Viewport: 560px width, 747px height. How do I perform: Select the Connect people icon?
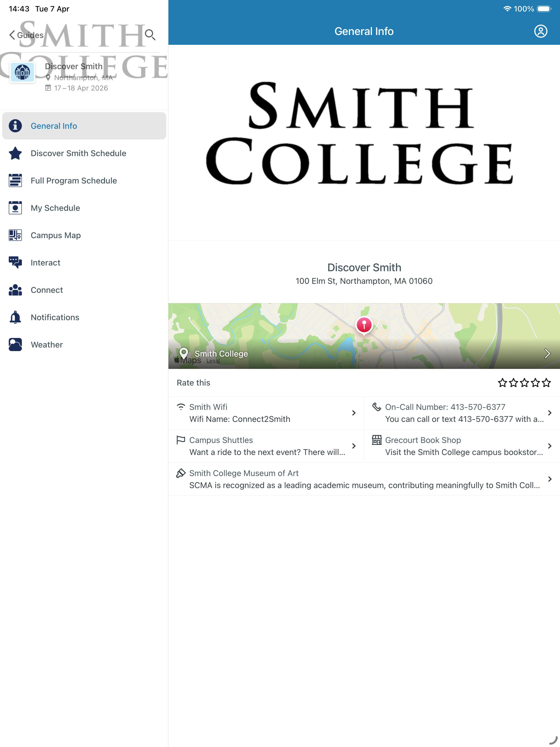tap(15, 290)
